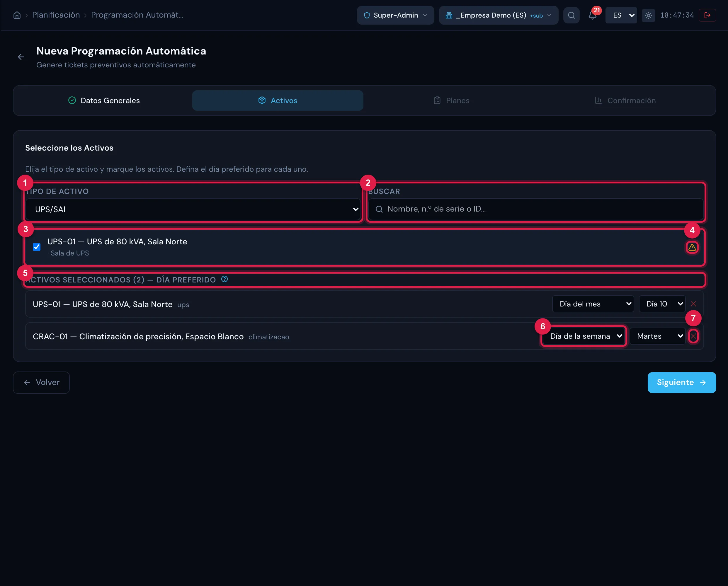728x586 pixels.
Task: Open global search magnifier in header
Action: (571, 15)
